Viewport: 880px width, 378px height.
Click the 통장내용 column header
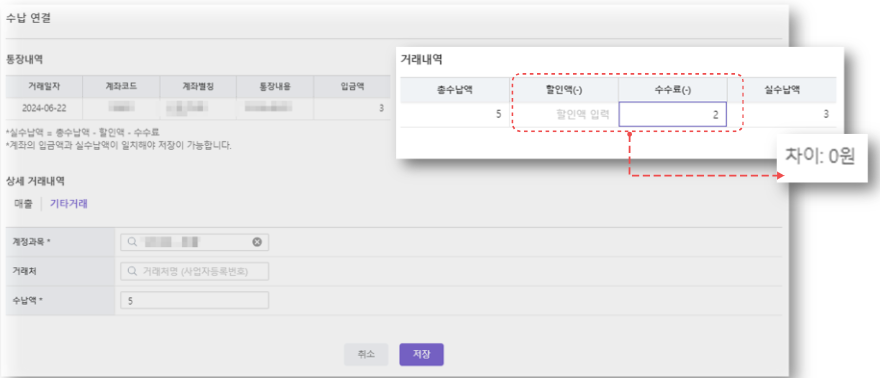[275, 86]
